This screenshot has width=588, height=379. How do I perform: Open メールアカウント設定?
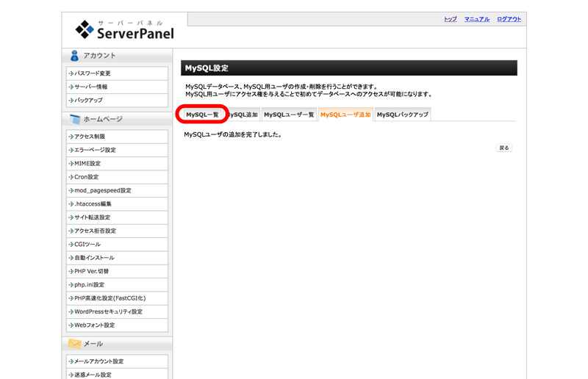click(x=117, y=361)
